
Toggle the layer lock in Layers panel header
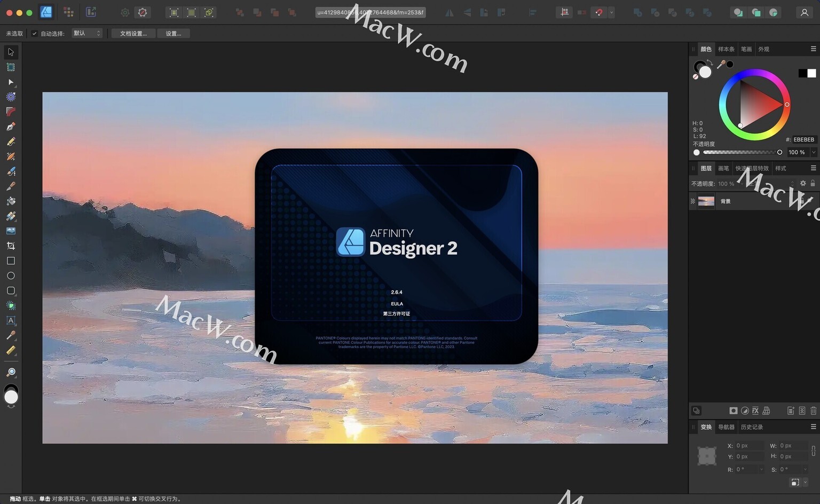[813, 183]
